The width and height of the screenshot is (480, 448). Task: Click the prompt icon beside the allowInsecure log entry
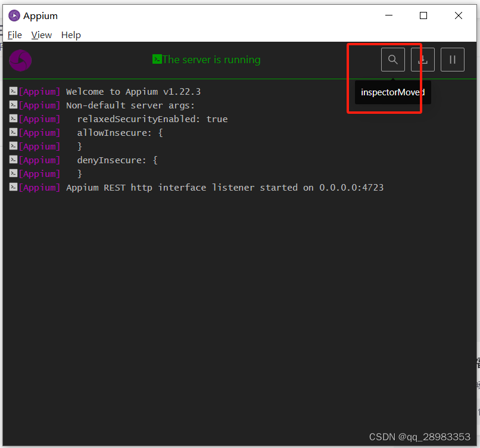tap(13, 132)
